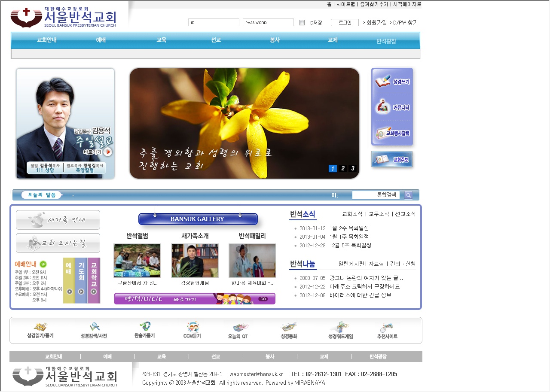The image size is (550, 392).
Task: Click the 찬송가듣기 icon
Action: [144, 330]
